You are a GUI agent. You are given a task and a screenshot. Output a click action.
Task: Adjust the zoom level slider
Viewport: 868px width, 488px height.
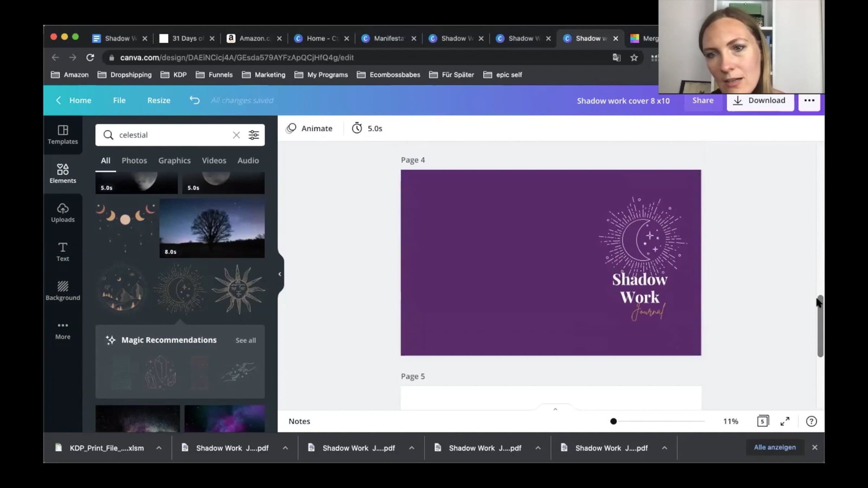(x=613, y=421)
